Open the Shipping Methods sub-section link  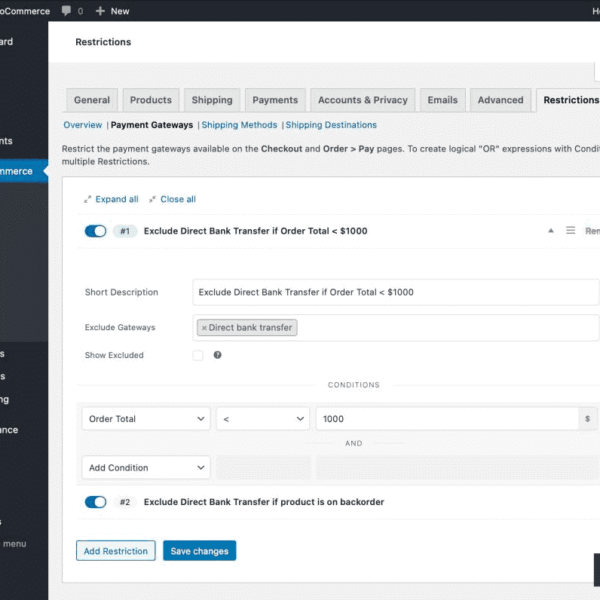click(x=240, y=125)
